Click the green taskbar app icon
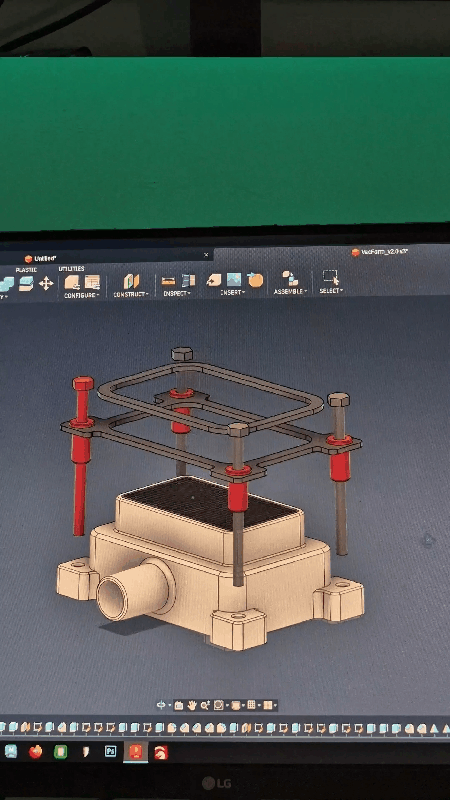This screenshot has width=450, height=800. (60, 752)
